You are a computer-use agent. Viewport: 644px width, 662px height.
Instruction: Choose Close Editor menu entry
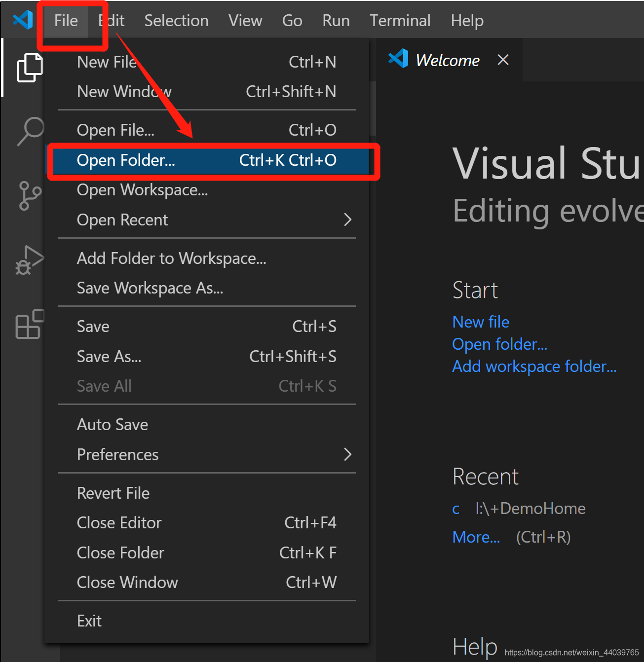[207, 523]
